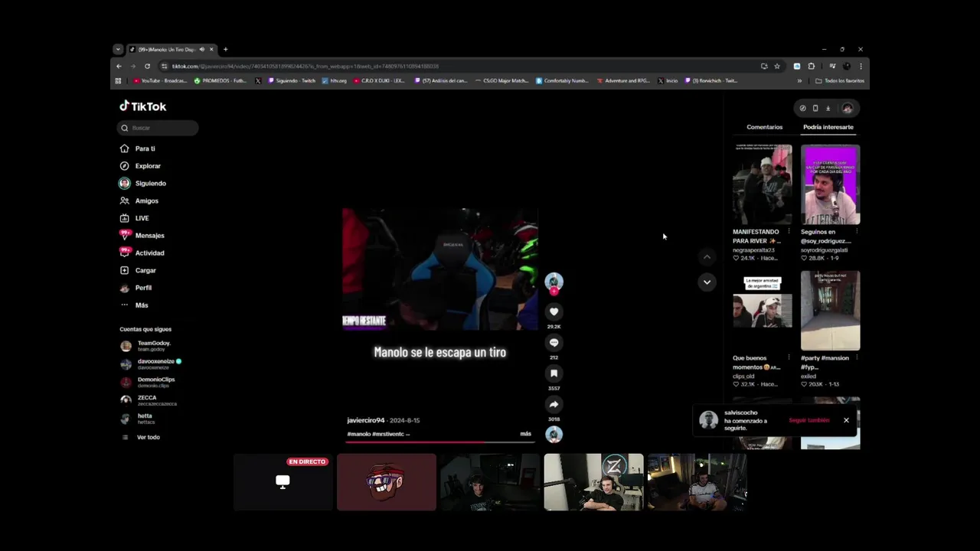Open #party #mansion video thumbnail
This screenshot has width=980, height=551.
pyautogui.click(x=830, y=311)
